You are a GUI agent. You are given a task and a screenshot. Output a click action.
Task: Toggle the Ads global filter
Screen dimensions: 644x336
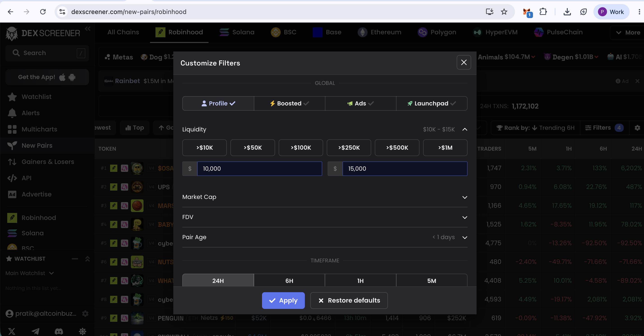point(361,103)
